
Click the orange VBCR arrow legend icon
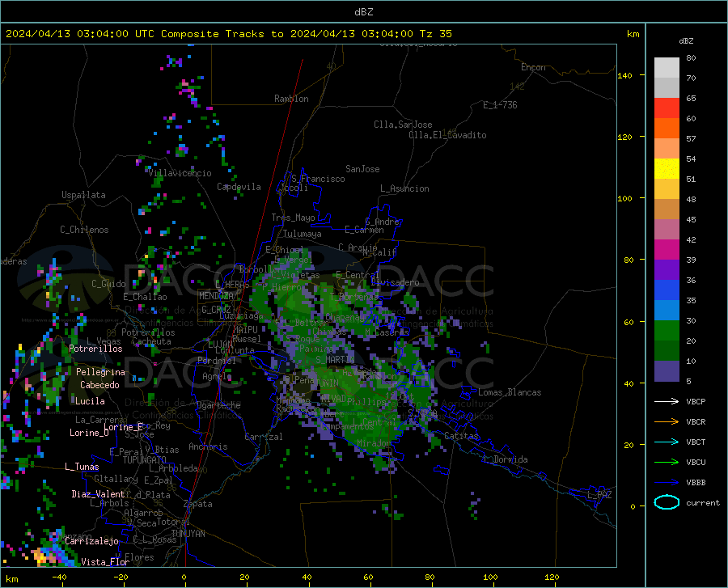(x=667, y=422)
